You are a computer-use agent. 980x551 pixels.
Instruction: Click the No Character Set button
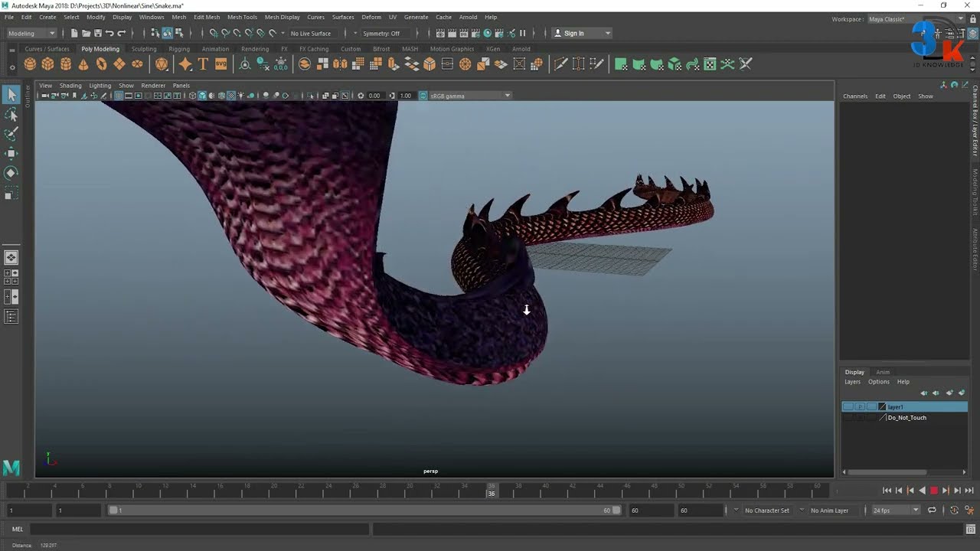tap(766, 510)
